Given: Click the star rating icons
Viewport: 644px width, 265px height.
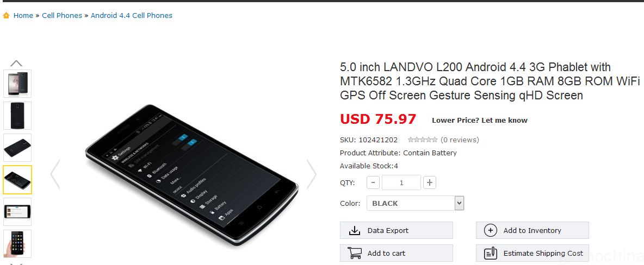Looking at the screenshot, I should click(423, 140).
